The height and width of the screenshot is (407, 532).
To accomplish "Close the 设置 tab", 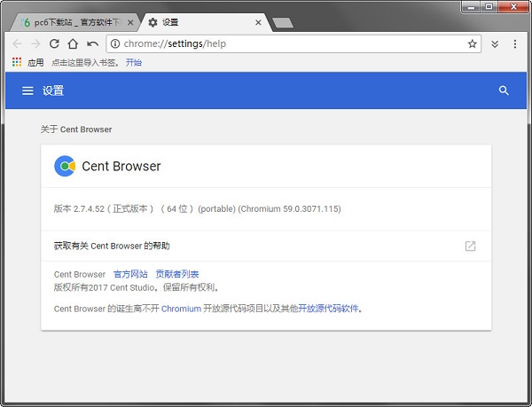I will tap(259, 22).
